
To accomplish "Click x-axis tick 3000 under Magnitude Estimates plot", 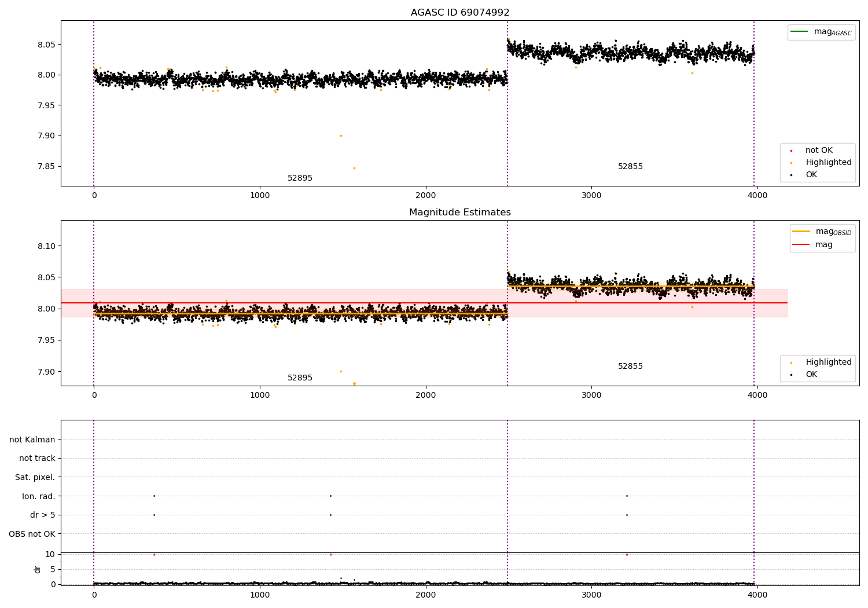I will pyautogui.click(x=591, y=395).
